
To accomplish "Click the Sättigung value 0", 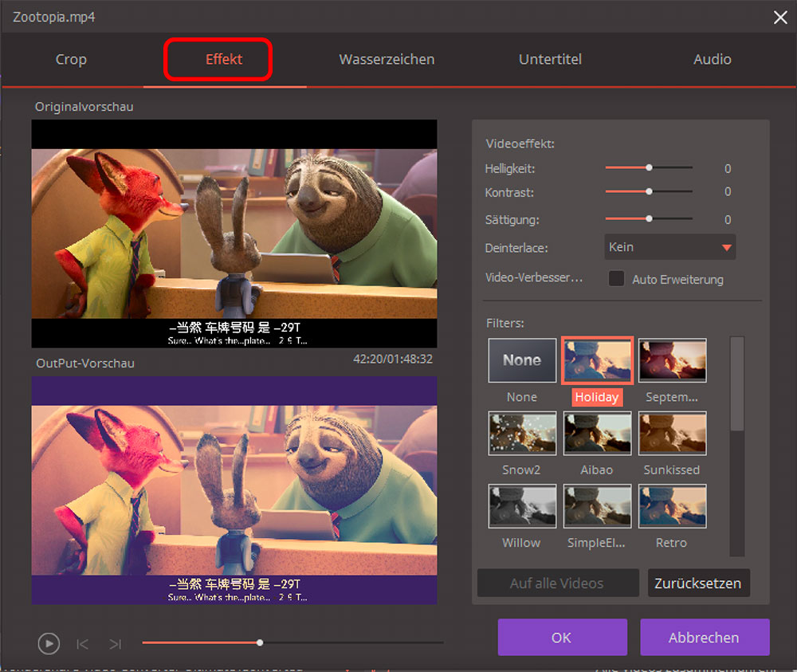I will click(728, 219).
